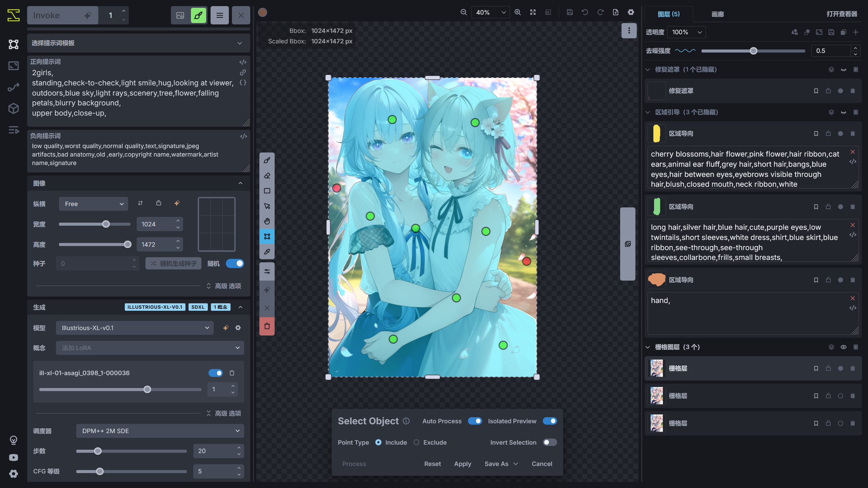Click the first 栅格层 layer thumbnail
This screenshot has width=868, height=488.
pos(656,368)
